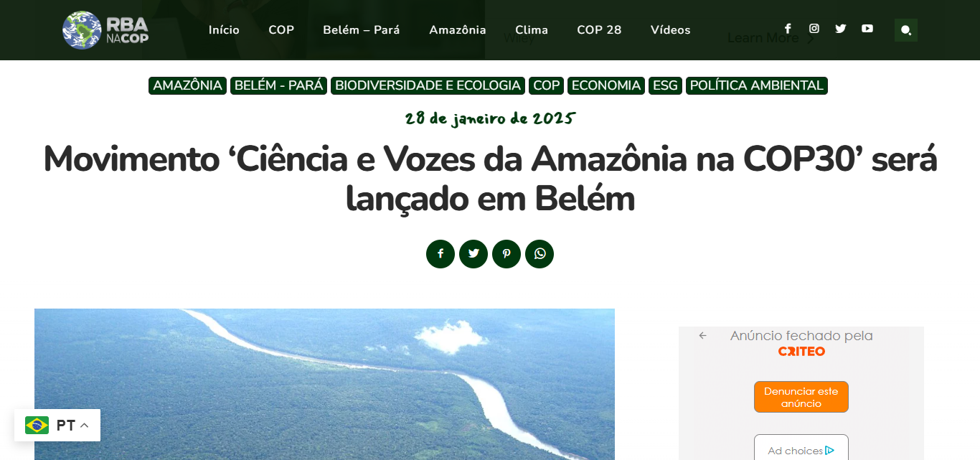980x460 pixels.
Task: Open the Facebook icon in the header
Action: point(788,29)
